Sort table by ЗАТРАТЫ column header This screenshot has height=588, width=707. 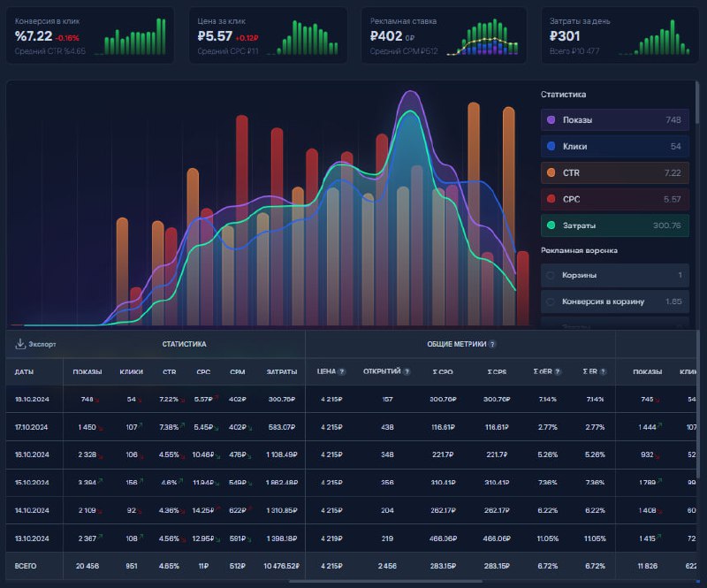[x=282, y=372]
